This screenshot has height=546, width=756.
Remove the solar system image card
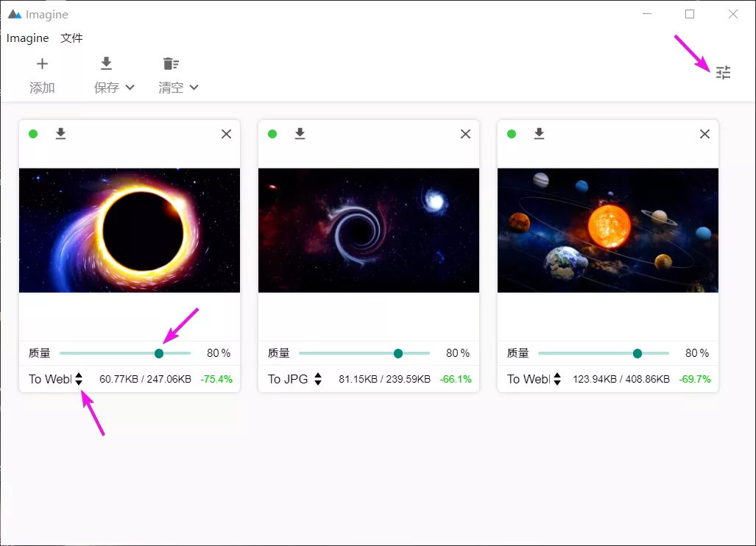click(704, 134)
